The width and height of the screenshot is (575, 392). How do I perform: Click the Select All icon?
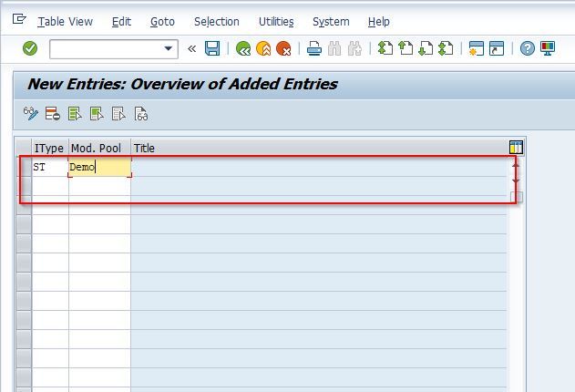[75, 114]
